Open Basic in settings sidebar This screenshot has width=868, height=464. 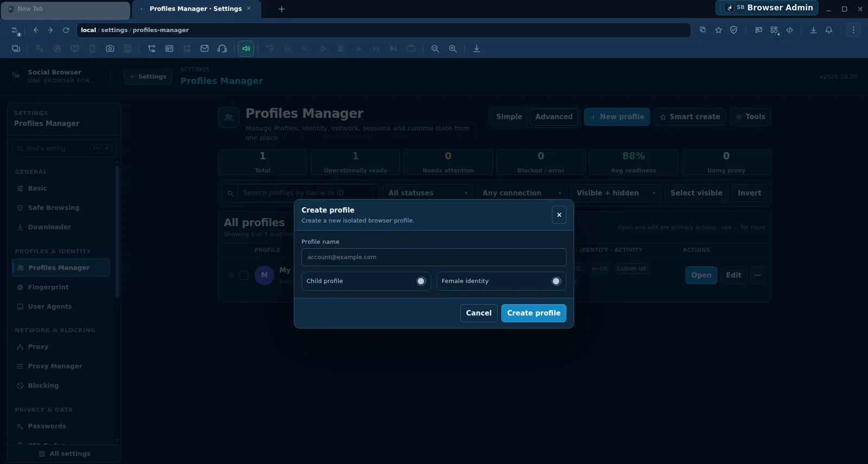61,189
